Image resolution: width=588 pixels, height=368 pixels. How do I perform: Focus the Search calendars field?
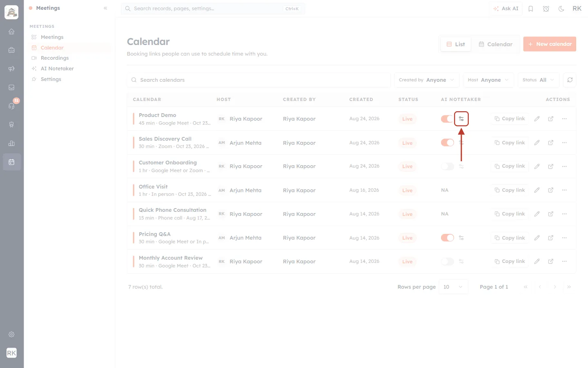coord(259,80)
